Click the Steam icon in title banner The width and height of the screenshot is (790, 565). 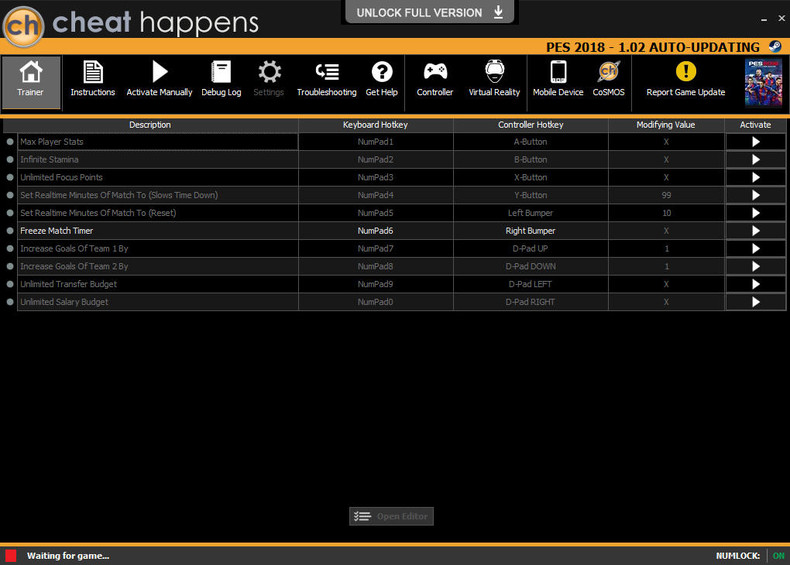(775, 47)
